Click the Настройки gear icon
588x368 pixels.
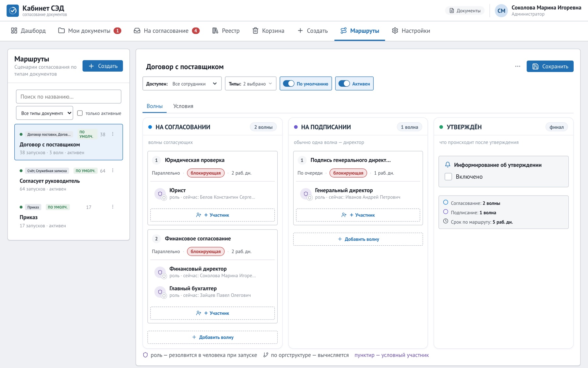pos(395,31)
